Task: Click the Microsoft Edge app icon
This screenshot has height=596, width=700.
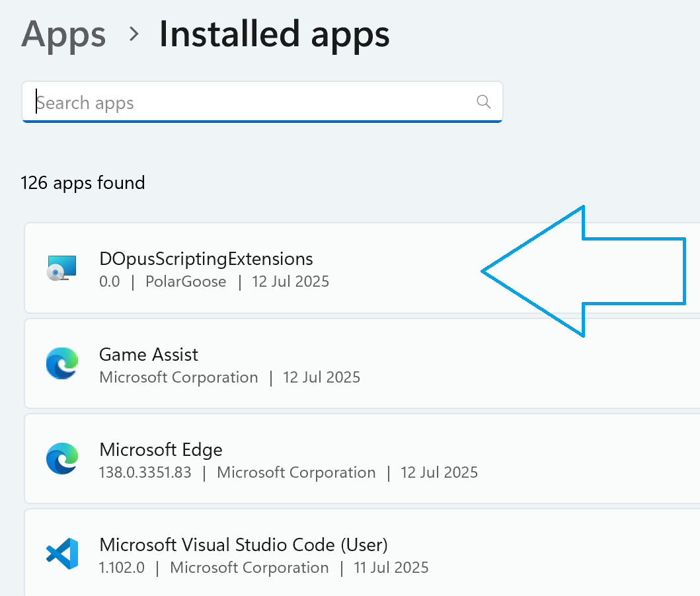Action: [x=62, y=460]
